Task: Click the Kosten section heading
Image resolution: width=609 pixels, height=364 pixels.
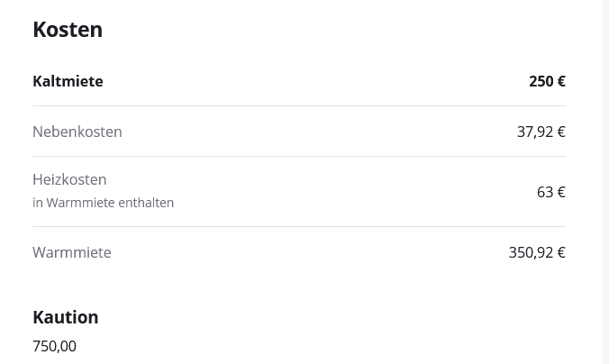Action: [68, 30]
